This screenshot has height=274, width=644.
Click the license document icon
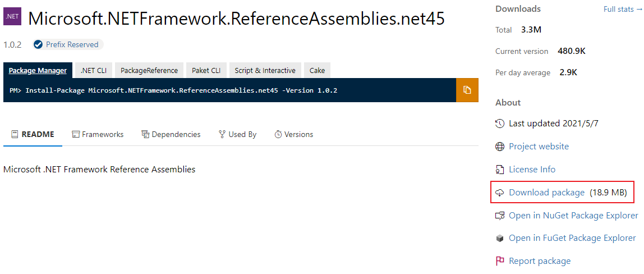coord(500,170)
